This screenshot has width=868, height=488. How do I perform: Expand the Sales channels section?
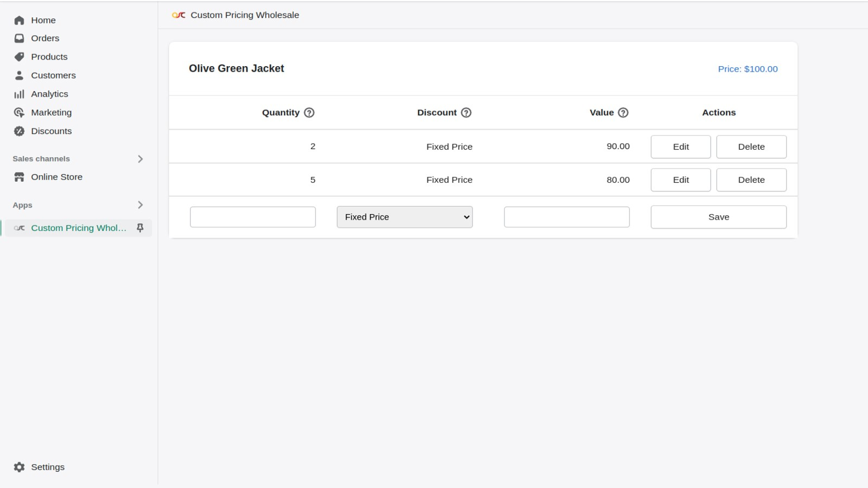point(140,159)
